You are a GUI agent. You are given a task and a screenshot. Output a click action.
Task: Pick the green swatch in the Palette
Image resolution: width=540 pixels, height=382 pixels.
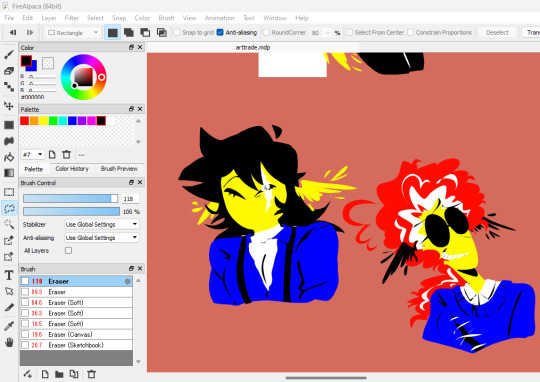(53, 121)
